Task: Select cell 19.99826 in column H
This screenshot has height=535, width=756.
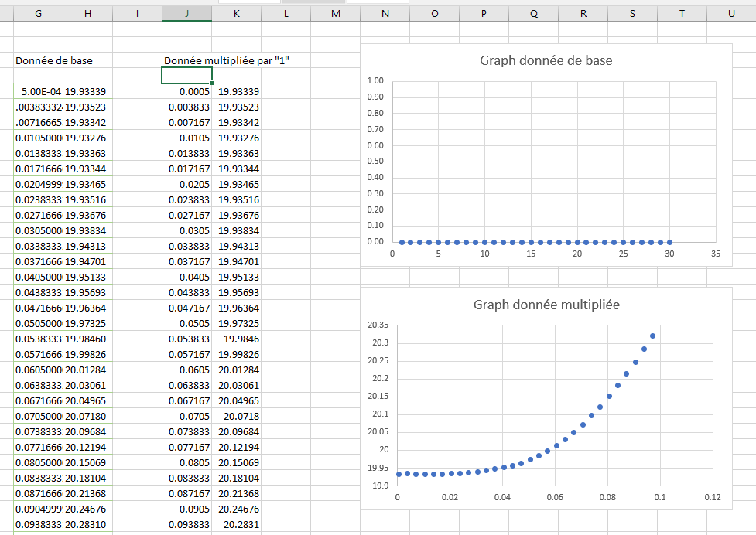Action: click(87, 354)
